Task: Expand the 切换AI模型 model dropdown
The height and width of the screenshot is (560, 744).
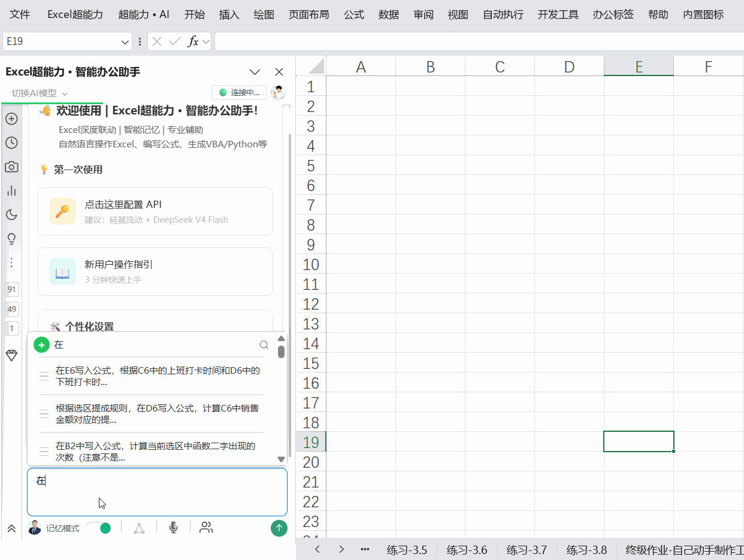Action: click(x=40, y=93)
